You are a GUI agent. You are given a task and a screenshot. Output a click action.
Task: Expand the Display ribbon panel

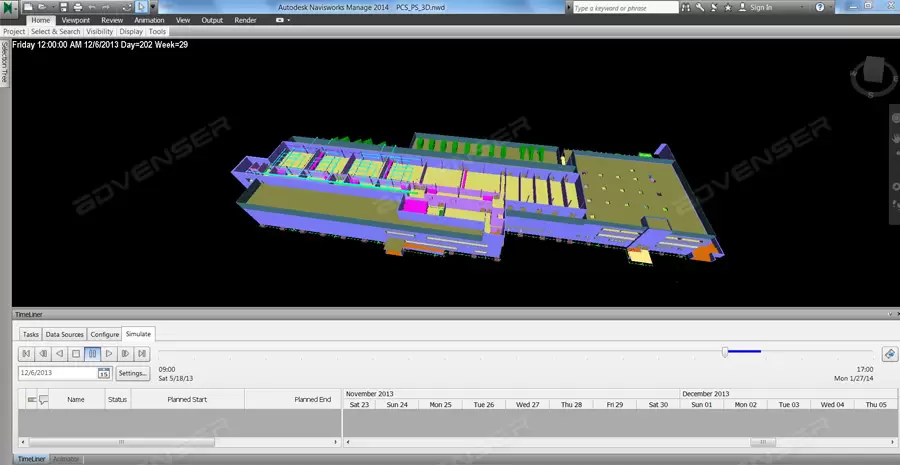pos(131,32)
